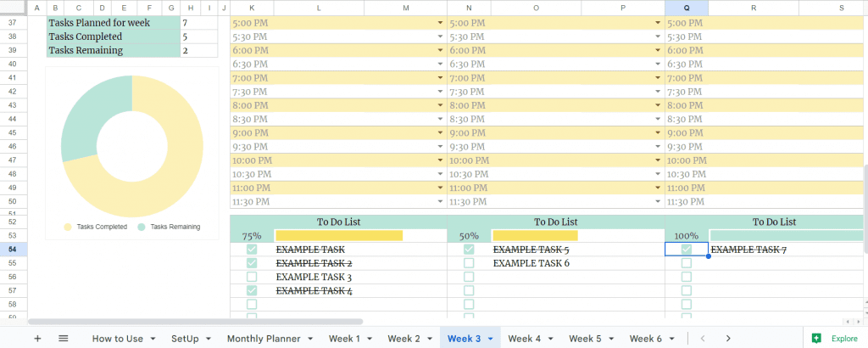Go to the Week 5 sheet tab
The width and height of the screenshot is (868, 348).
585,338
